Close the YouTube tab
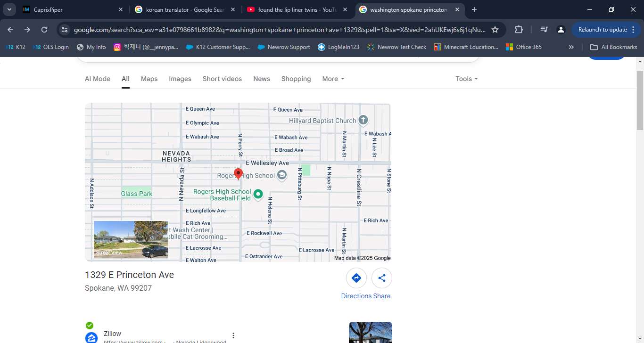Viewport: 644px width, 343px height. click(345, 9)
